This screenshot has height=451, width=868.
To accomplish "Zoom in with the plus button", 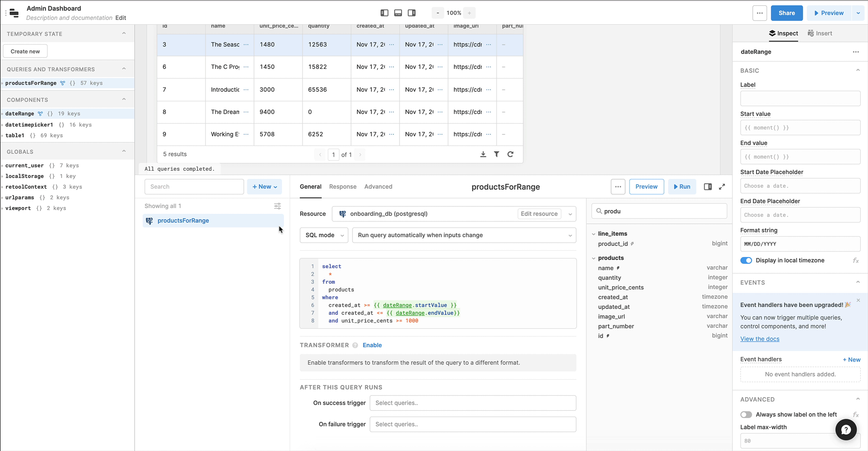I will click(x=469, y=13).
